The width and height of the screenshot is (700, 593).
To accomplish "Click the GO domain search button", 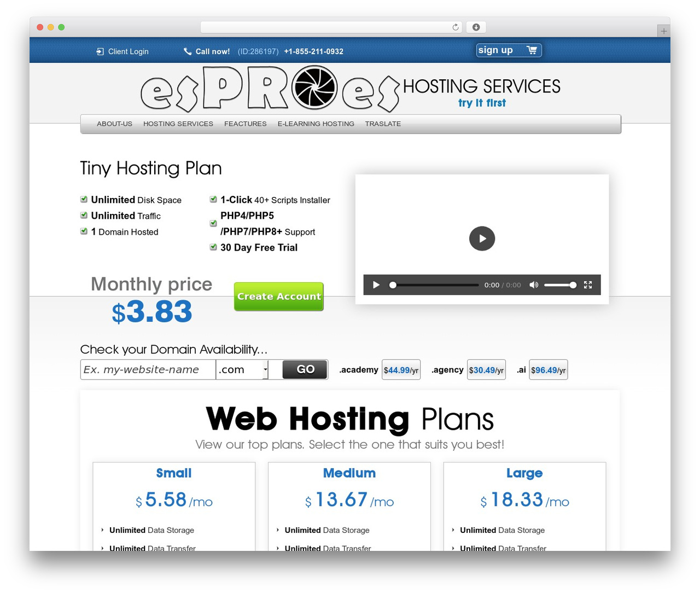I will [x=305, y=369].
